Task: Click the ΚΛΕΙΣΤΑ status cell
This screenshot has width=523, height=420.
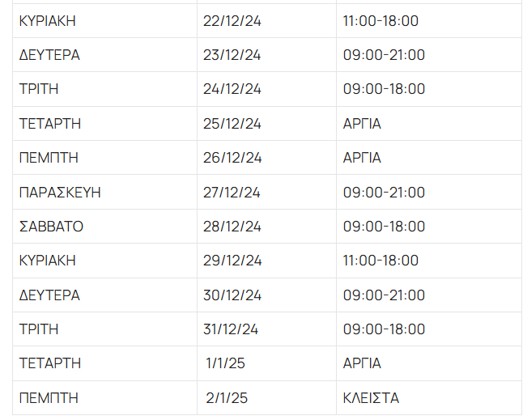Action: click(371, 398)
